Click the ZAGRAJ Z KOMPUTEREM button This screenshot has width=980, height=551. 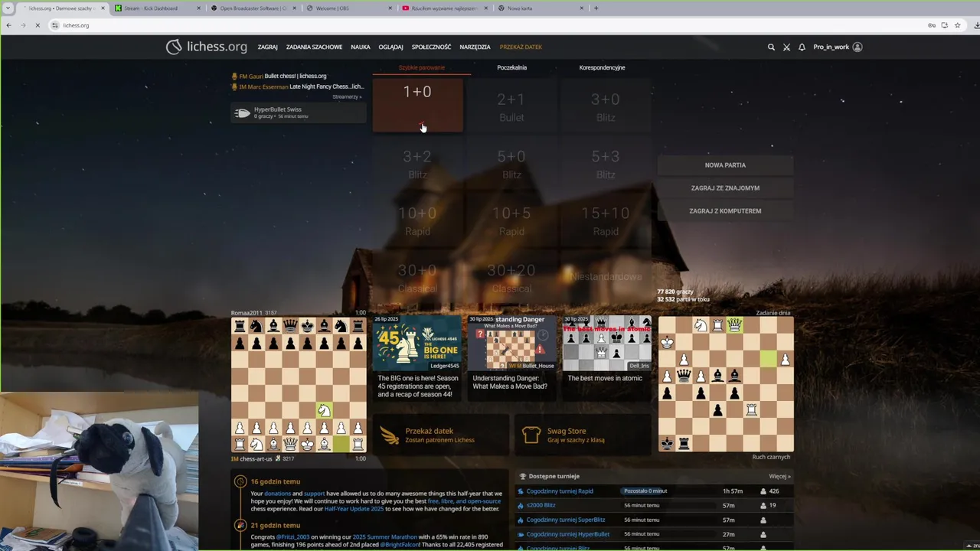[725, 211]
